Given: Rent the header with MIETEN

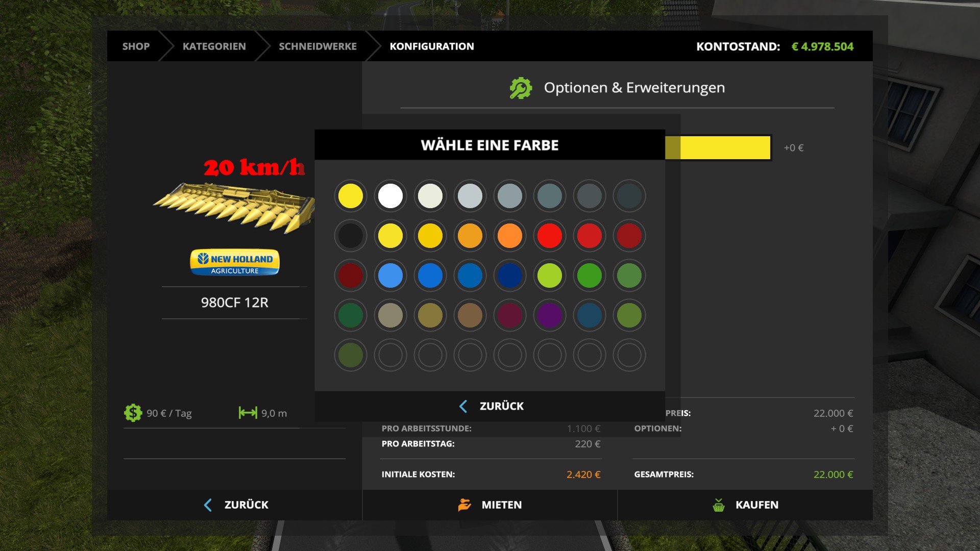Looking at the screenshot, I should 490,505.
